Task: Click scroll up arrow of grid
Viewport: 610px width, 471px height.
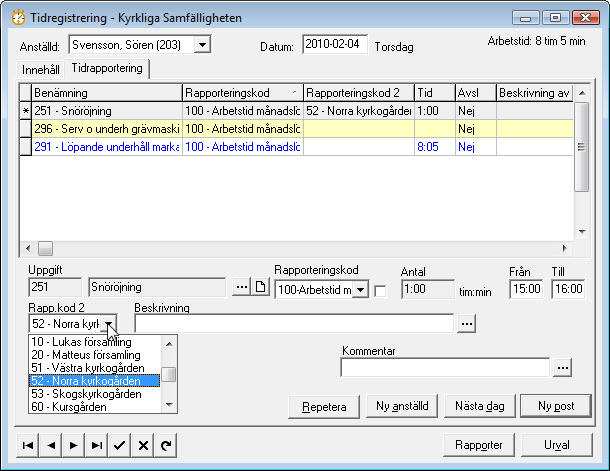Action: click(582, 93)
